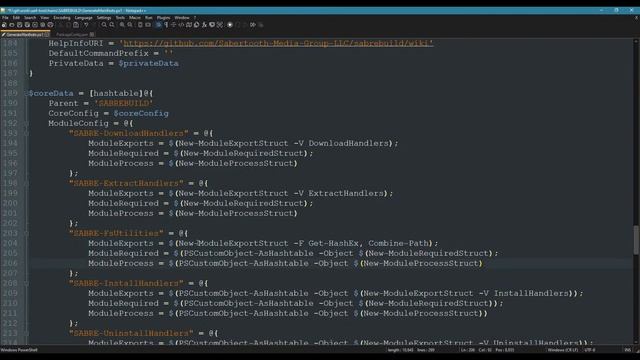Click the Windows (CR LF) status bar field
The height and width of the screenshot is (360, 640).
(x=563, y=350)
